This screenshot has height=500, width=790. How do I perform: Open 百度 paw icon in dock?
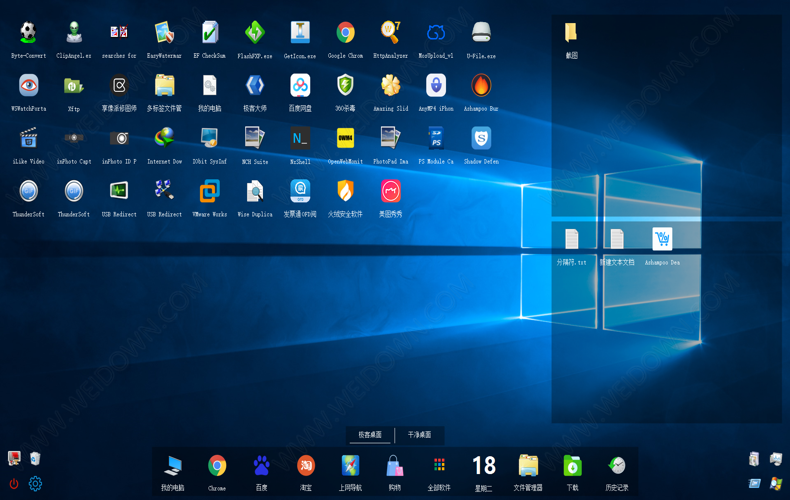pos(261,466)
